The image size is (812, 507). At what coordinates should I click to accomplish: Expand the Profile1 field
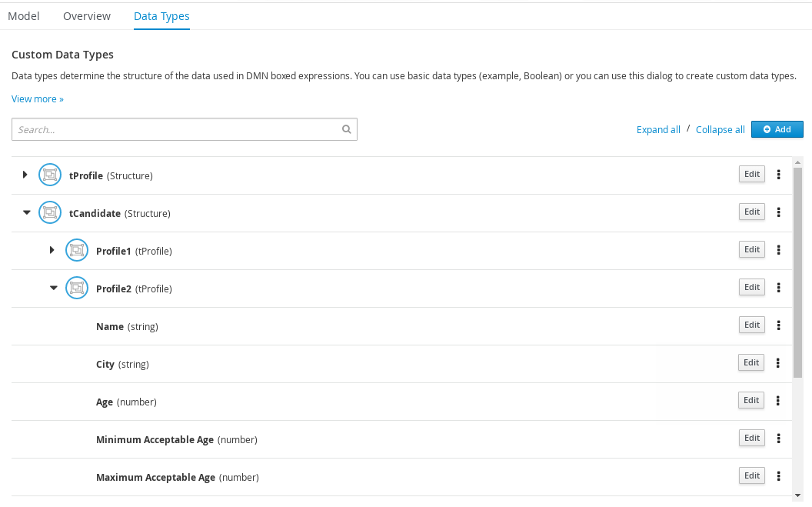click(52, 250)
